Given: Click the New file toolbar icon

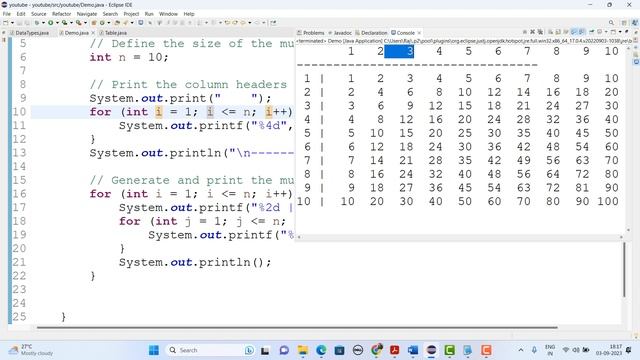Looking at the screenshot, I should (x=5, y=22).
